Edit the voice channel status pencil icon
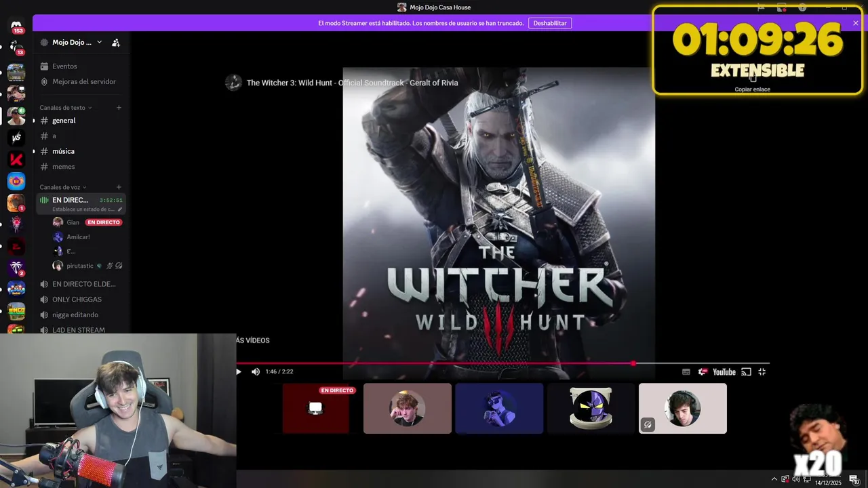868x488 pixels. click(120, 209)
